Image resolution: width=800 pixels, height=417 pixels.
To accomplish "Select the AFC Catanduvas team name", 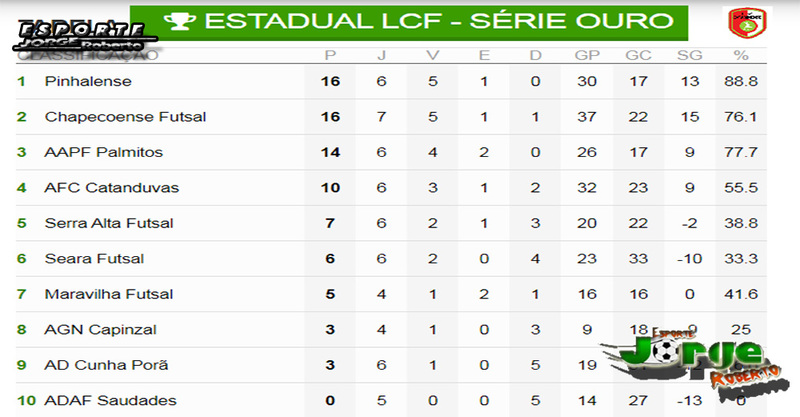I will coord(112,188).
